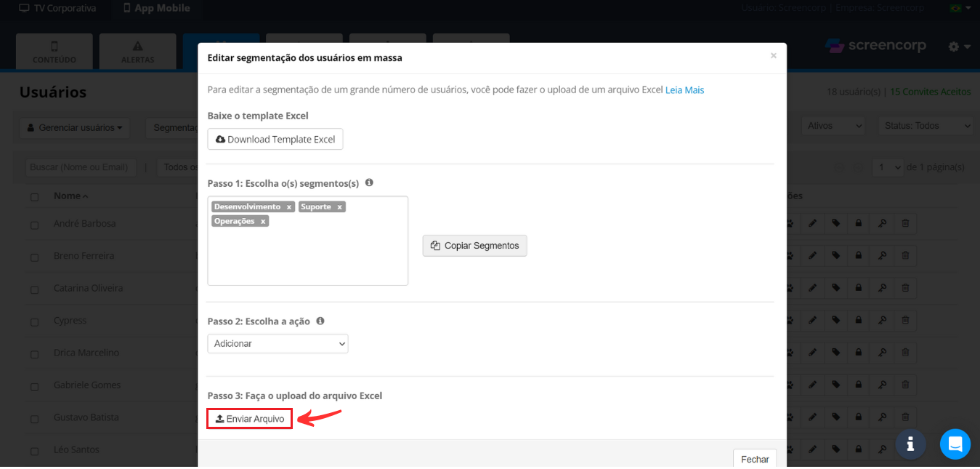
Task: Click the round info help button
Action: coord(910,444)
